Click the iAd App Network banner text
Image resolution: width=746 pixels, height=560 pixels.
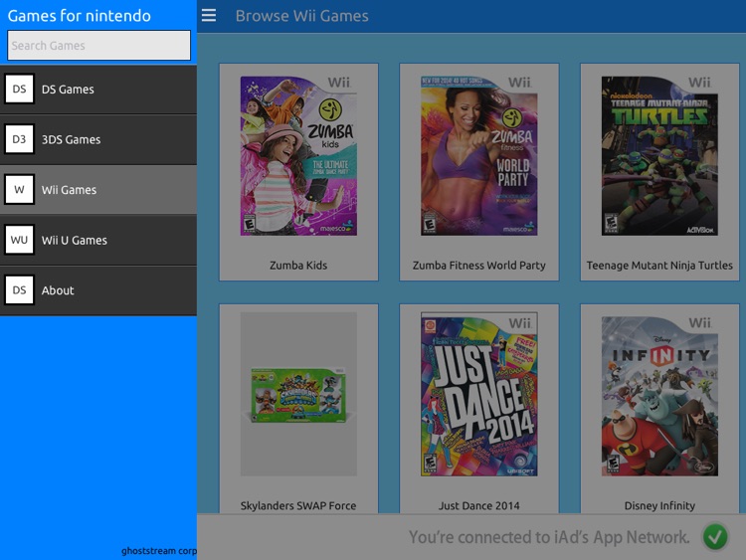click(549, 537)
